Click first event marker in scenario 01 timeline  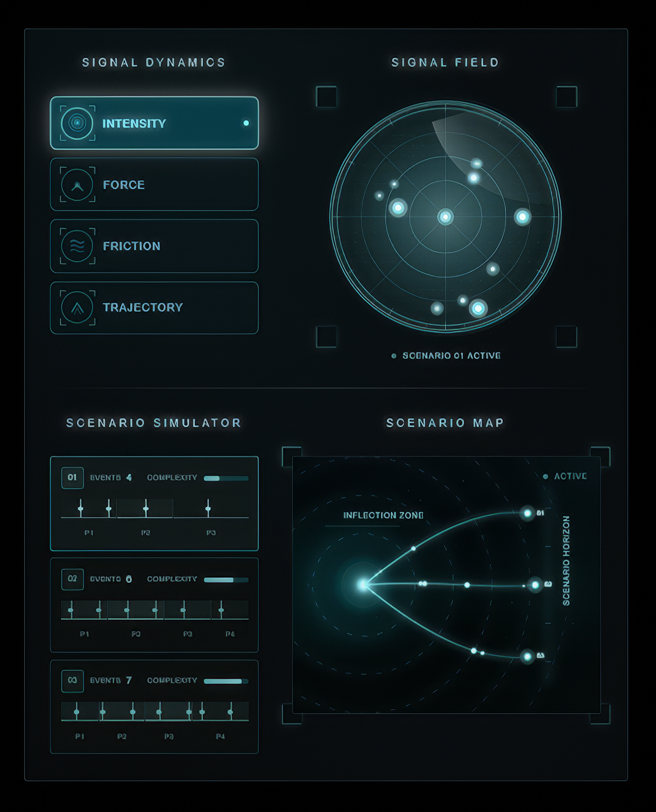pyautogui.click(x=80, y=509)
